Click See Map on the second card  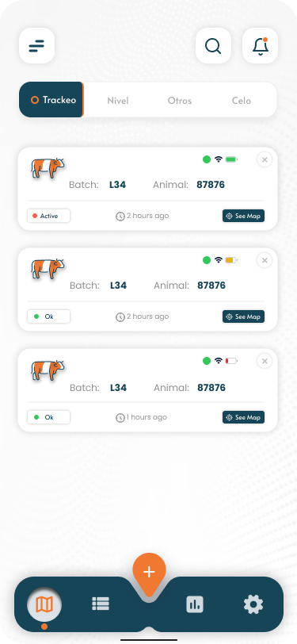pos(244,316)
